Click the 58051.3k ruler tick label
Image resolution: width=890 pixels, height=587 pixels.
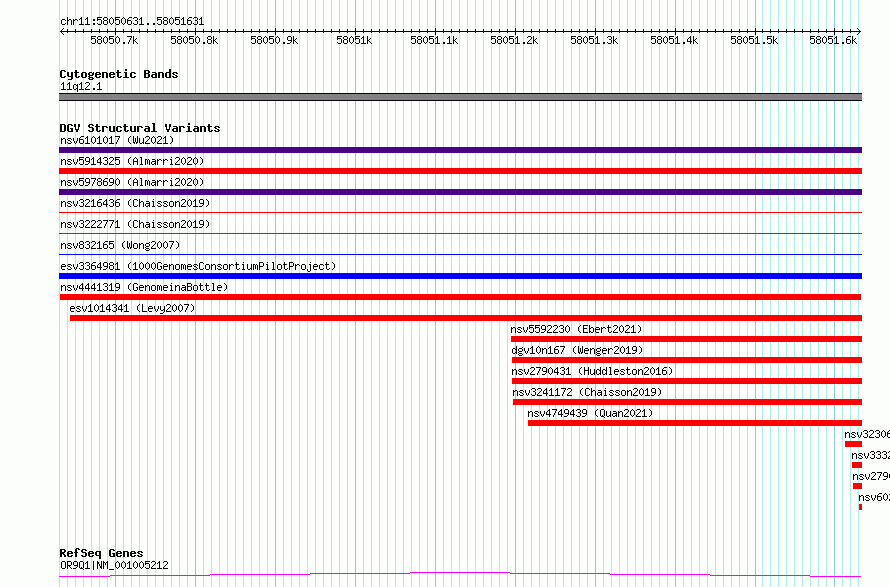tap(594, 40)
